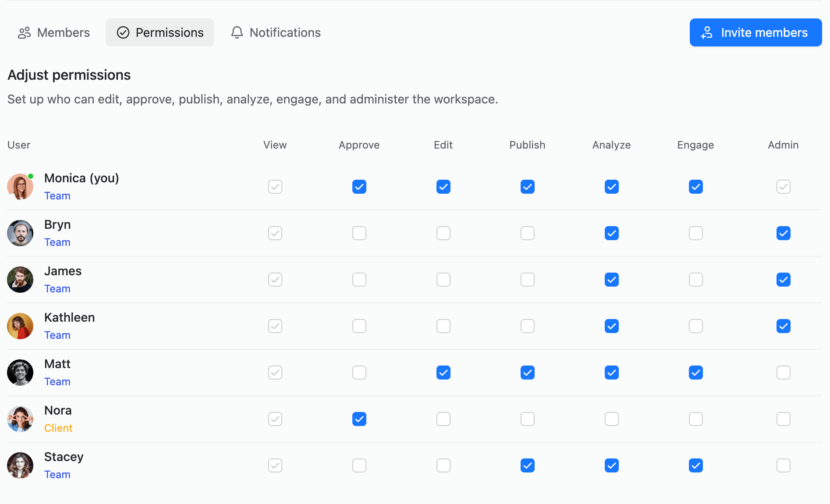The image size is (830, 504).
Task: Click the Invite members button
Action: tap(756, 32)
